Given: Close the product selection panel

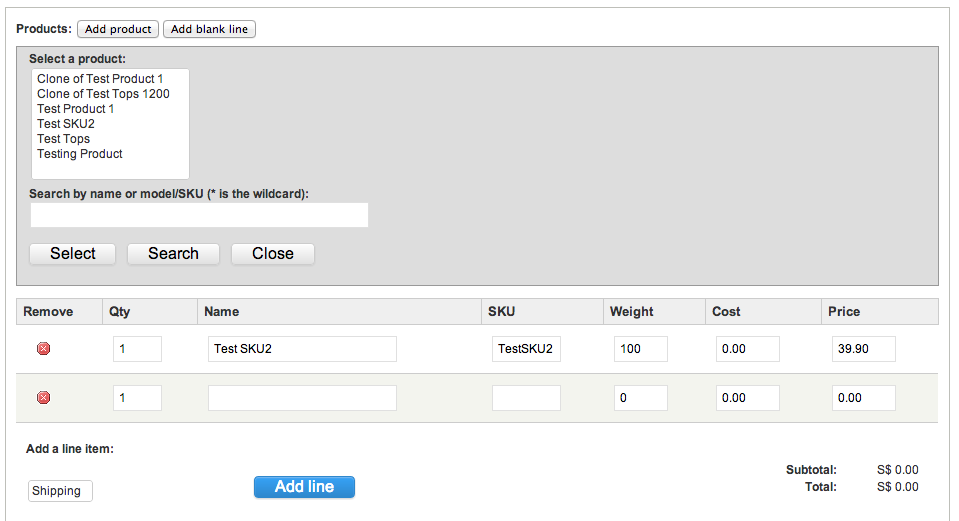Looking at the screenshot, I should click(x=273, y=254).
